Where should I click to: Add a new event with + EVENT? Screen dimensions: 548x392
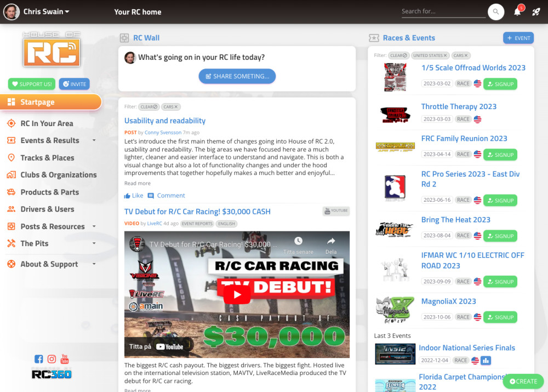(518, 38)
